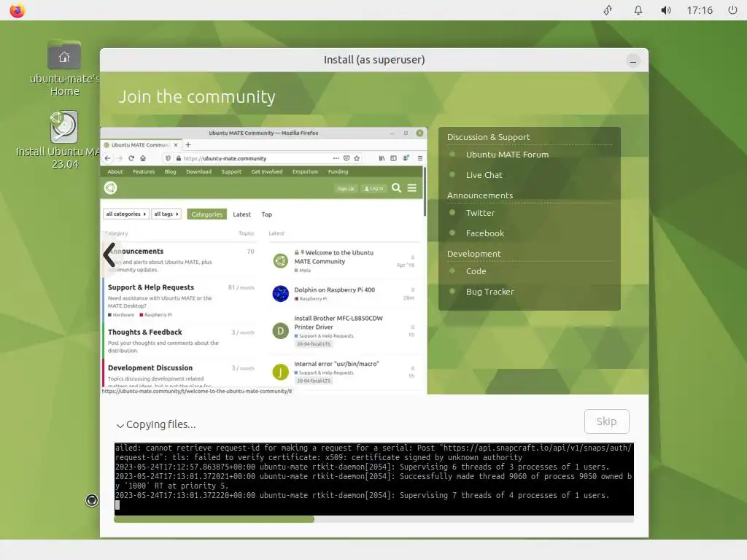The height and width of the screenshot is (560, 747).
Task: Click the 'Discussion & Support' section header
Action: tap(488, 137)
